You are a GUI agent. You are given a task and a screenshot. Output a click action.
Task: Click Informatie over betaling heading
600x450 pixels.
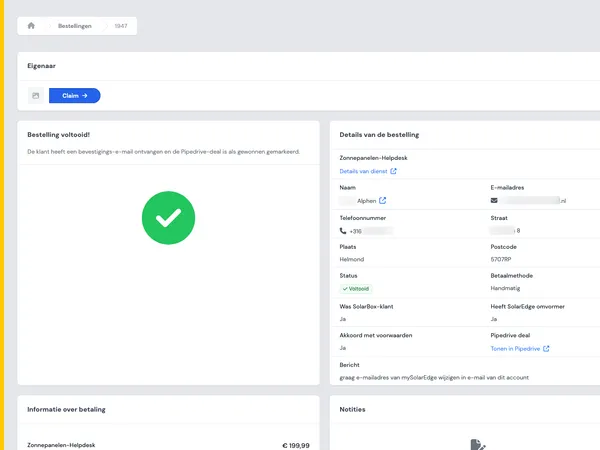point(66,409)
